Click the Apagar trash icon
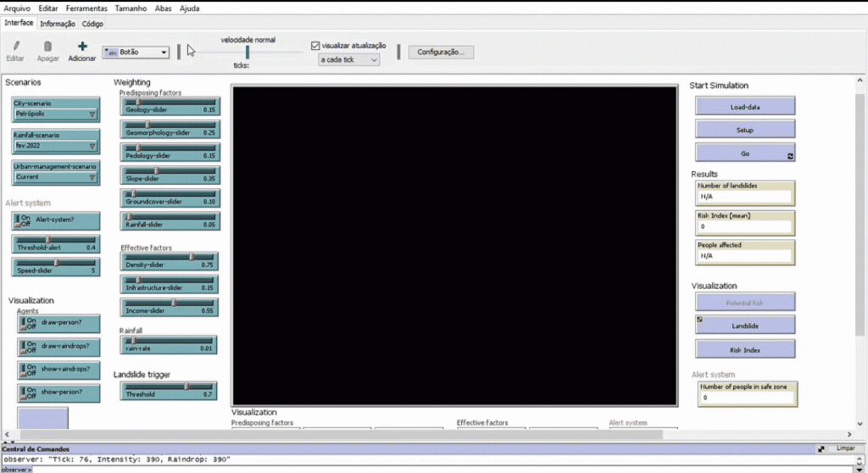 [47, 47]
